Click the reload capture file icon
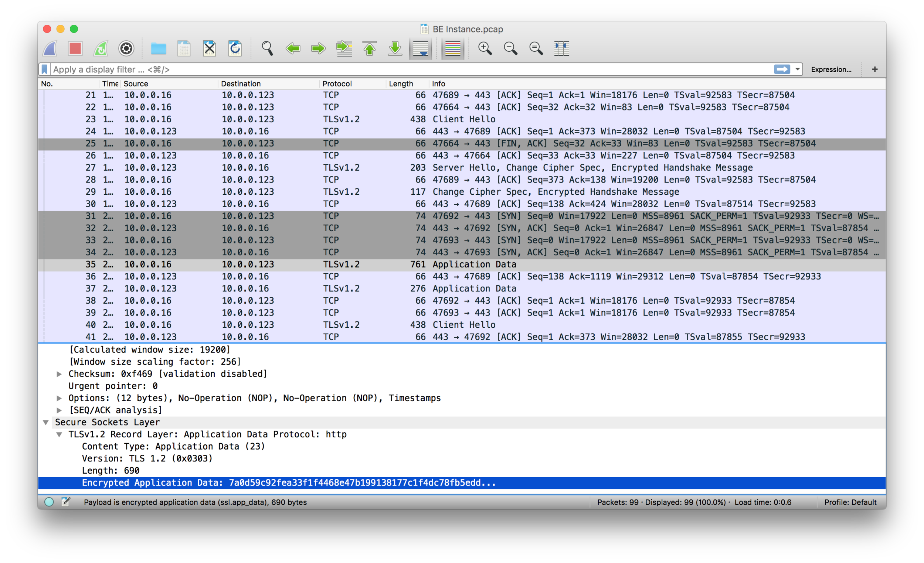Screen dimensions: 924x563 coord(235,48)
